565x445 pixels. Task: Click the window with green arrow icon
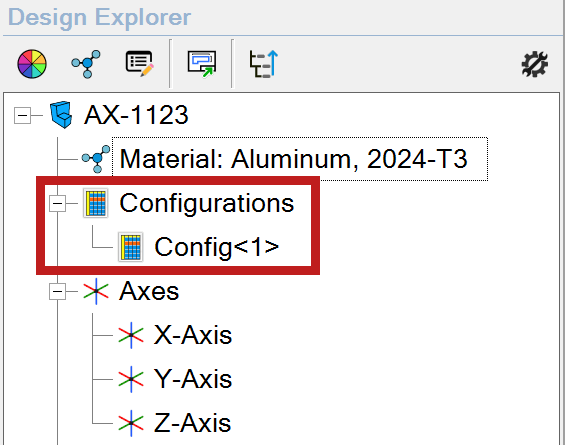click(202, 64)
